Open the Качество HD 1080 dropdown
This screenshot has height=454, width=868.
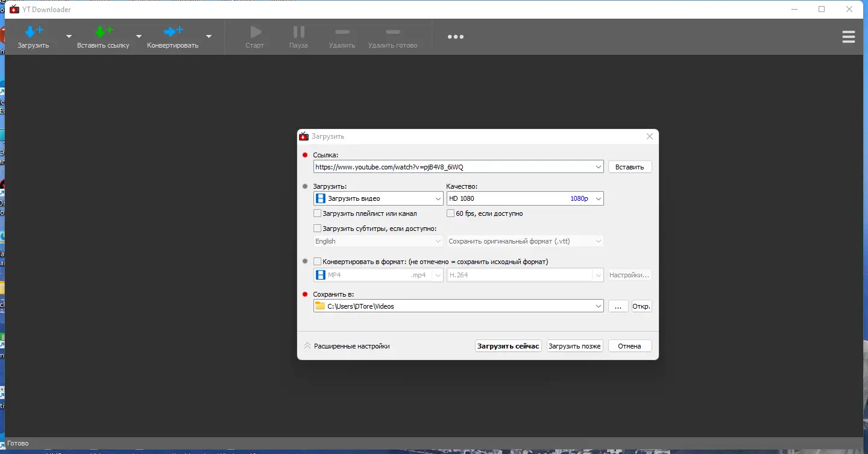coord(524,198)
